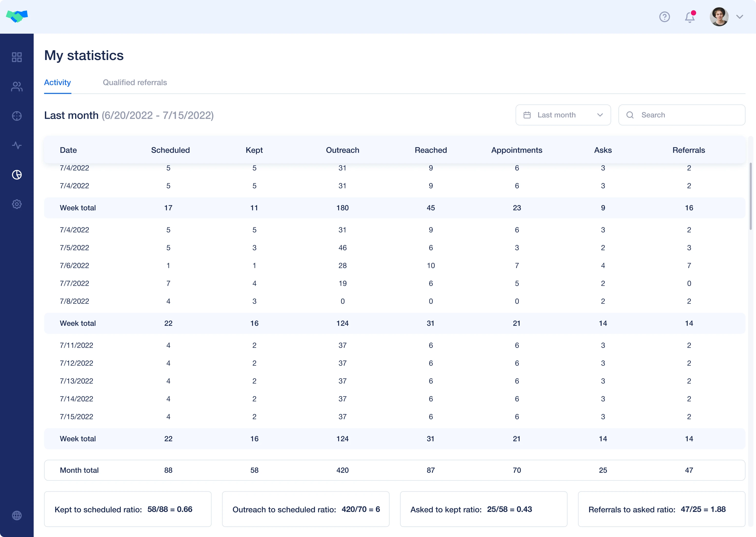Screen dimensions: 756x537
Task: Select the Activity tab
Action: tap(57, 82)
